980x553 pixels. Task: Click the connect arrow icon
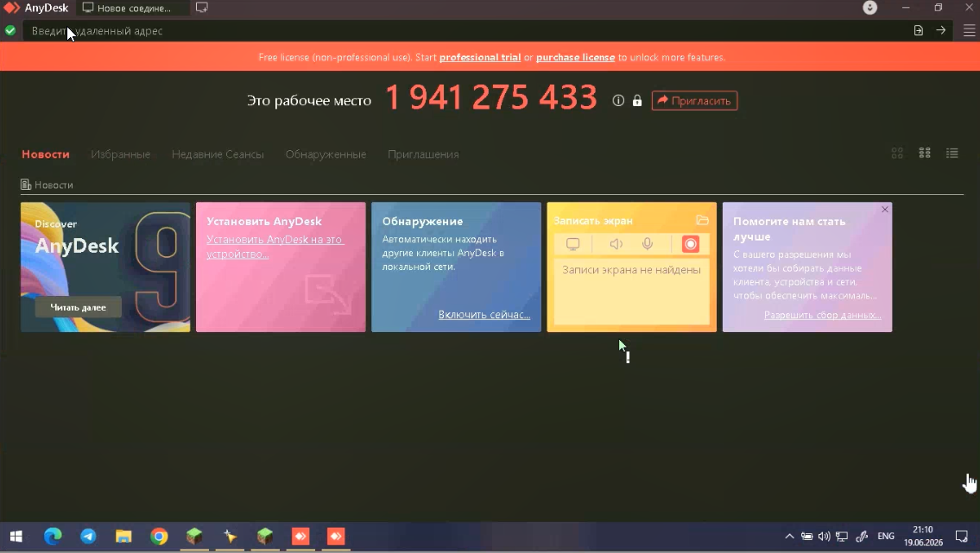tap(940, 30)
